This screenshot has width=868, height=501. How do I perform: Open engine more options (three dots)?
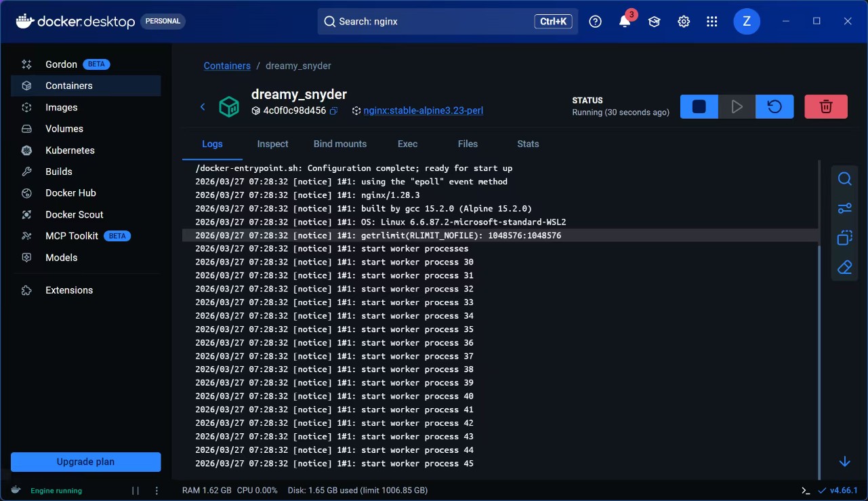pos(157,490)
